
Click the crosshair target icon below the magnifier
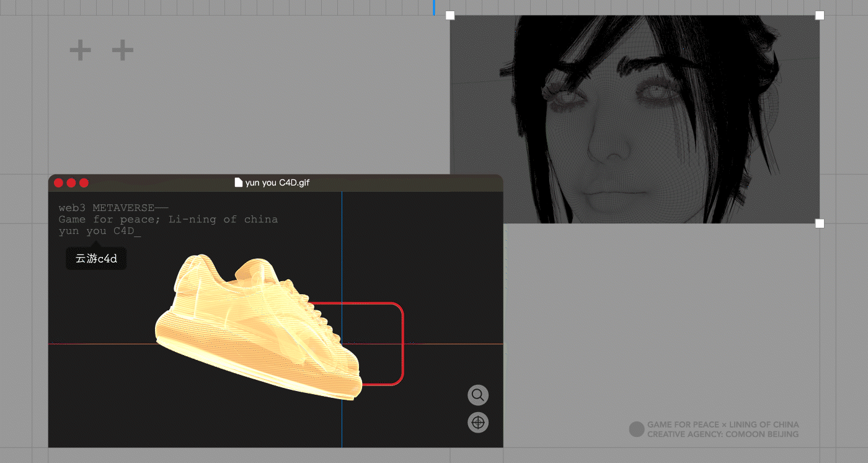[x=478, y=423]
